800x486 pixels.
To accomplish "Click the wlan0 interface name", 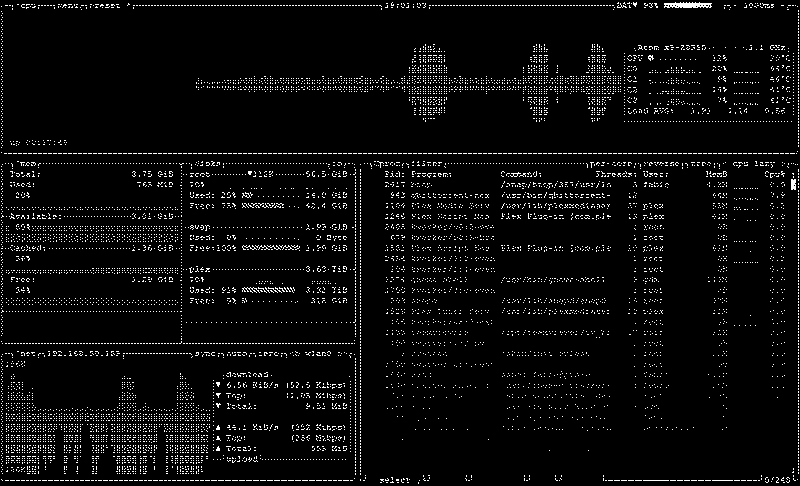I will coord(319,353).
